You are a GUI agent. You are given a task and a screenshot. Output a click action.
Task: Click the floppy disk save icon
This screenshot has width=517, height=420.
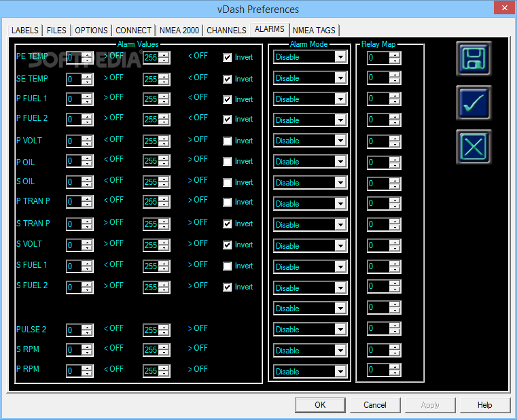coord(474,58)
